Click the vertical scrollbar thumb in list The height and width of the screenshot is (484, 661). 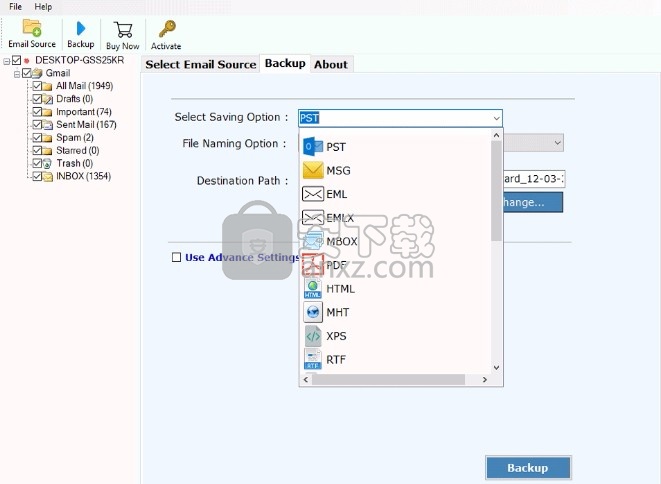(496, 191)
